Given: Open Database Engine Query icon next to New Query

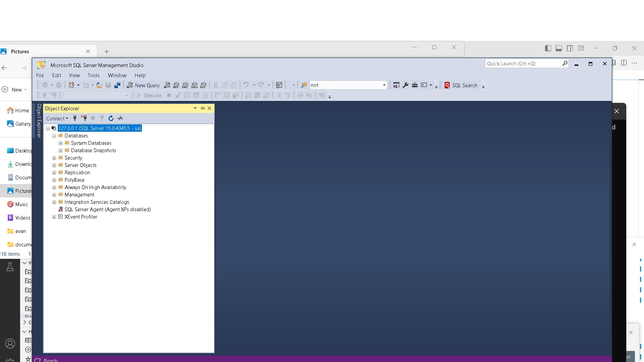Looking at the screenshot, I should [x=167, y=85].
